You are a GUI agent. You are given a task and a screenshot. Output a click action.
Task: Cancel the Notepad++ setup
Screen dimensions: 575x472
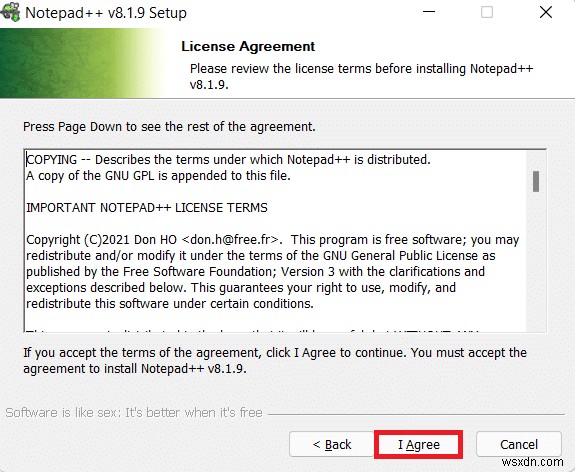pyautogui.click(x=519, y=444)
